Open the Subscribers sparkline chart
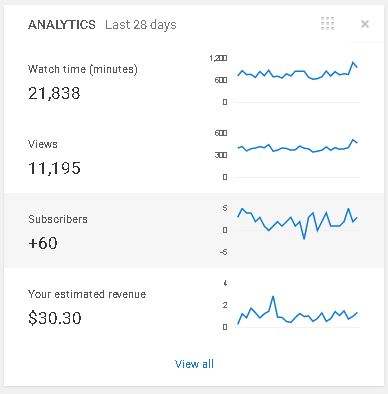Viewport: 388px width, 394px height. tap(285, 230)
